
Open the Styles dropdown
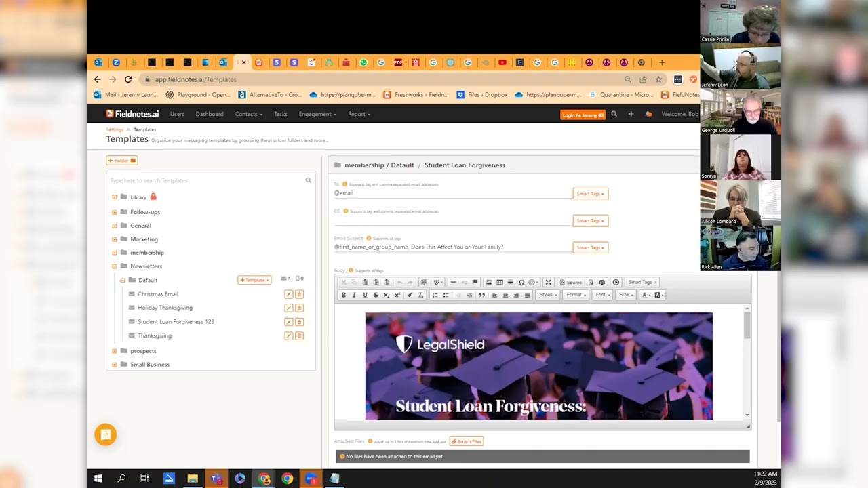click(x=548, y=295)
